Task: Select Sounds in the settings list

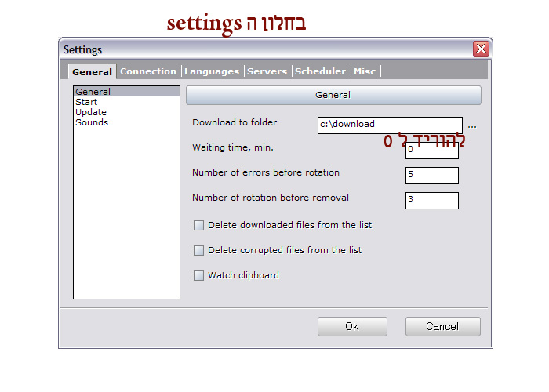Action: click(92, 122)
